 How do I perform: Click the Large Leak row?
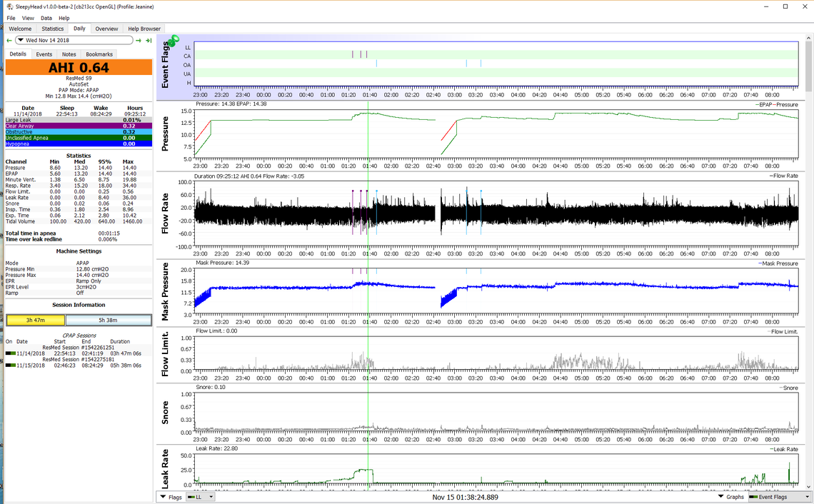coord(79,120)
